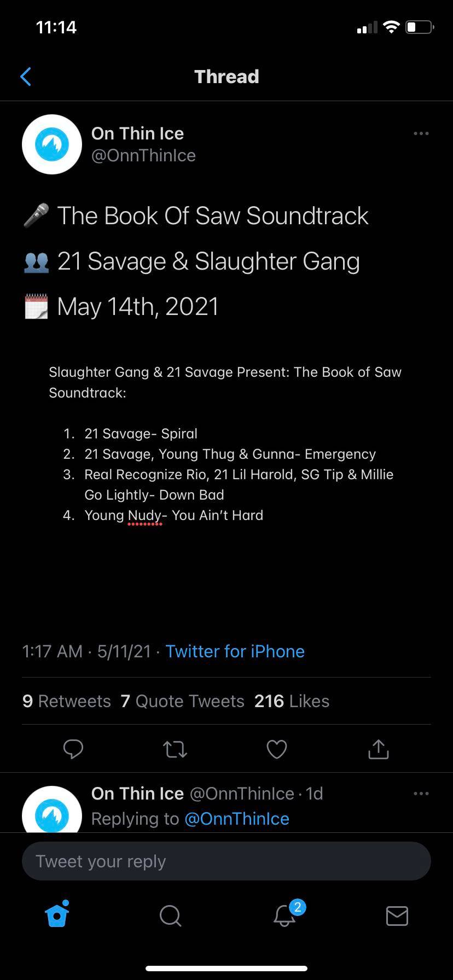453x980 pixels.
Task: Open Twitter for iPhone link
Action: (235, 651)
